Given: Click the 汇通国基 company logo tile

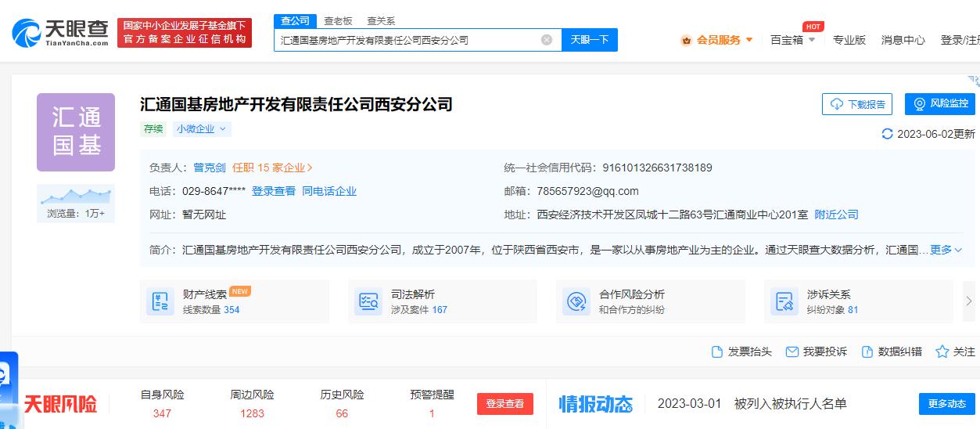Looking at the screenshot, I should pyautogui.click(x=76, y=132).
